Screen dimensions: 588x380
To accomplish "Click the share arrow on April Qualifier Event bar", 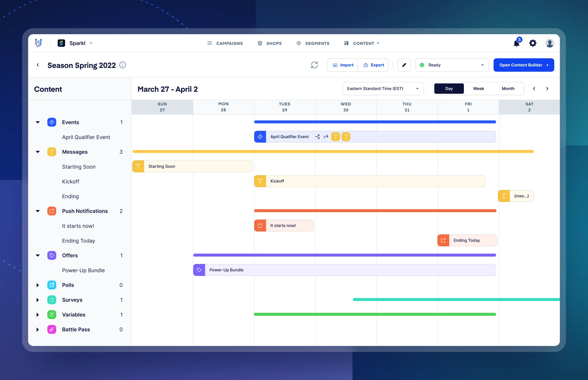I will 326,137.
